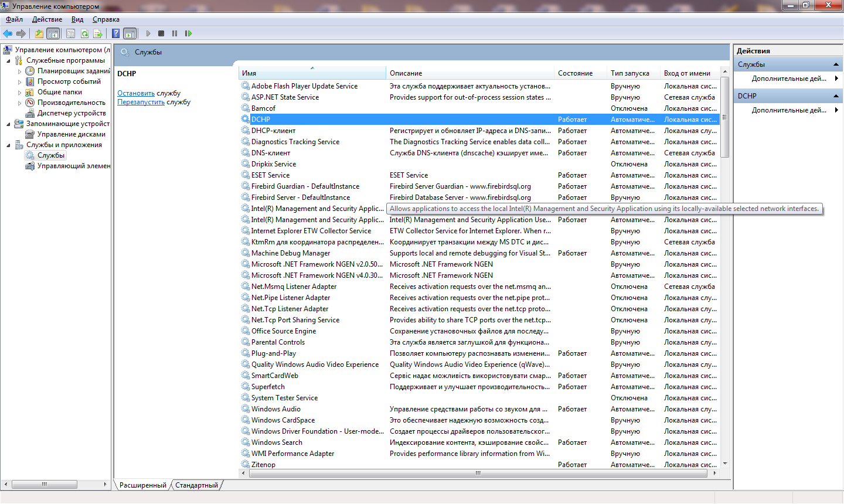Go up one level with the folder icon

coord(39,33)
